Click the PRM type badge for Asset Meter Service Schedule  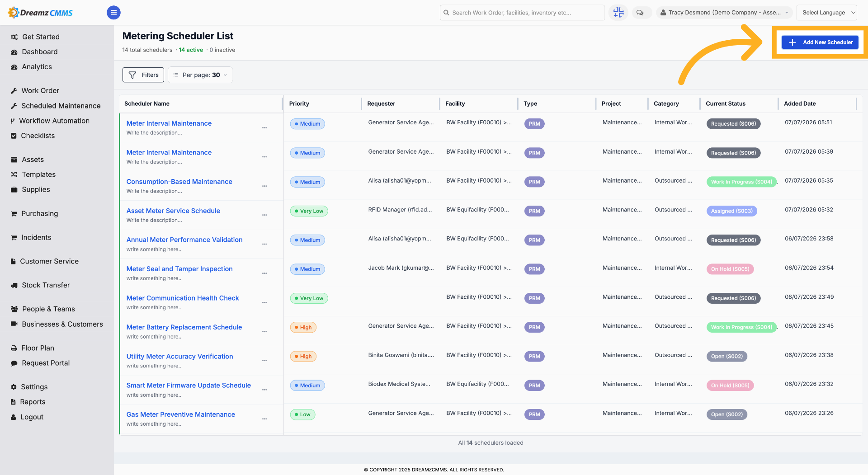[534, 211]
